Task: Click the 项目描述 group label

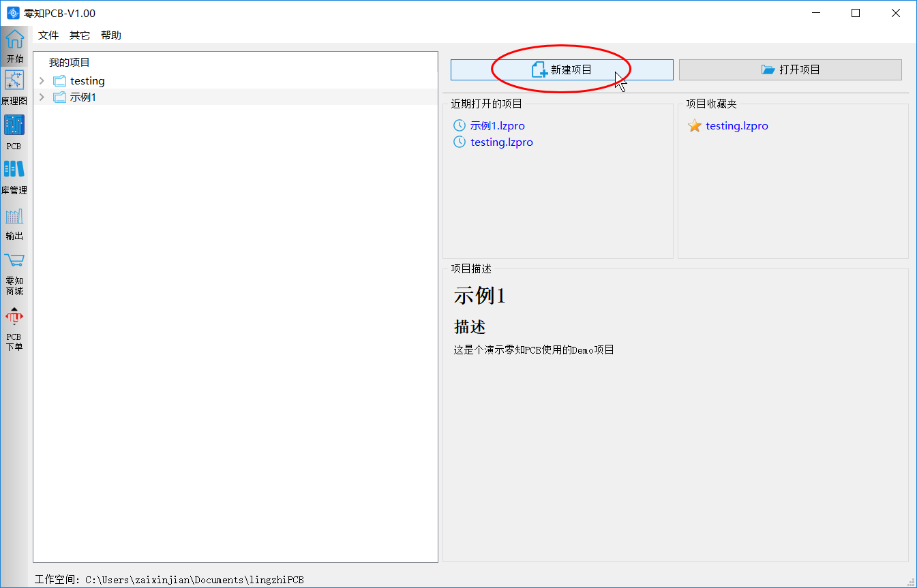Action: tap(471, 269)
